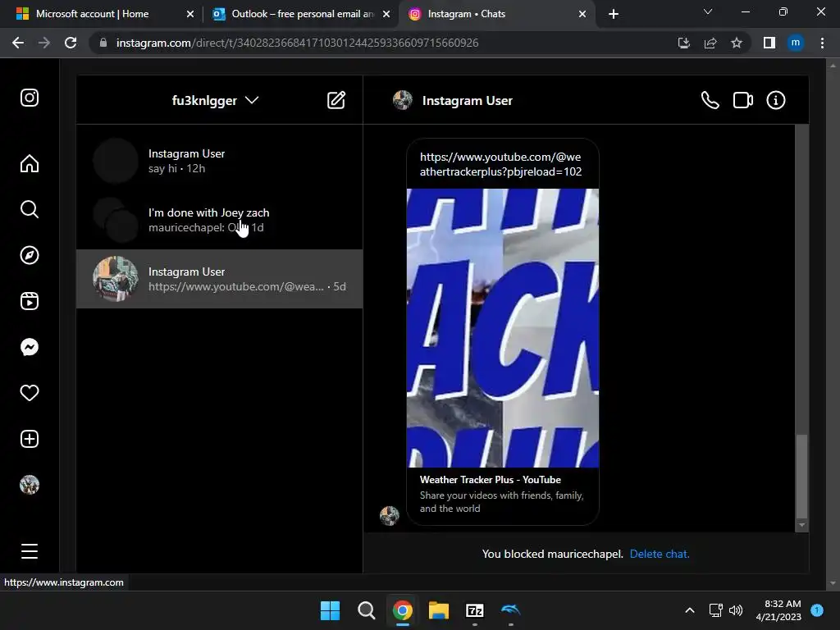Show hidden system tray icons
This screenshot has width=840, height=630.
690,610
